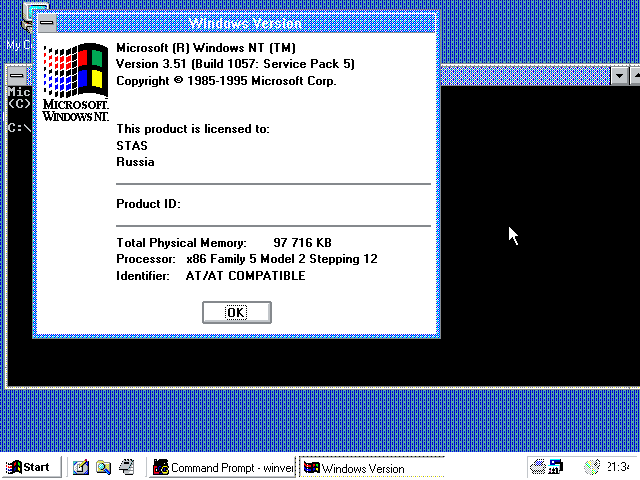Image resolution: width=640 pixels, height=480 pixels.
Task: Click the Show Desktop quick launch icon
Action: tap(81, 467)
